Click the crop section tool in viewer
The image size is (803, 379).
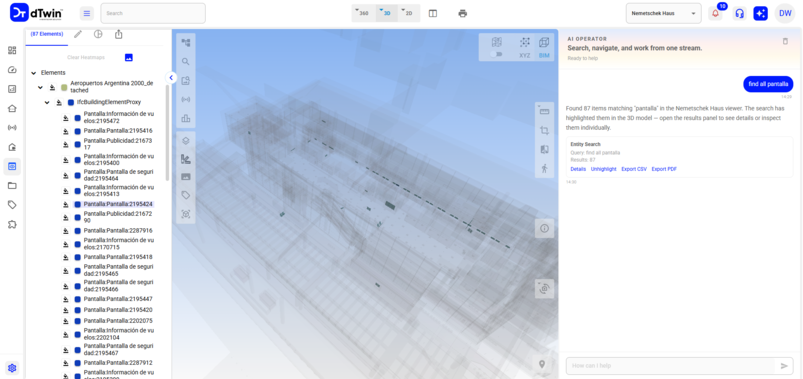(544, 131)
